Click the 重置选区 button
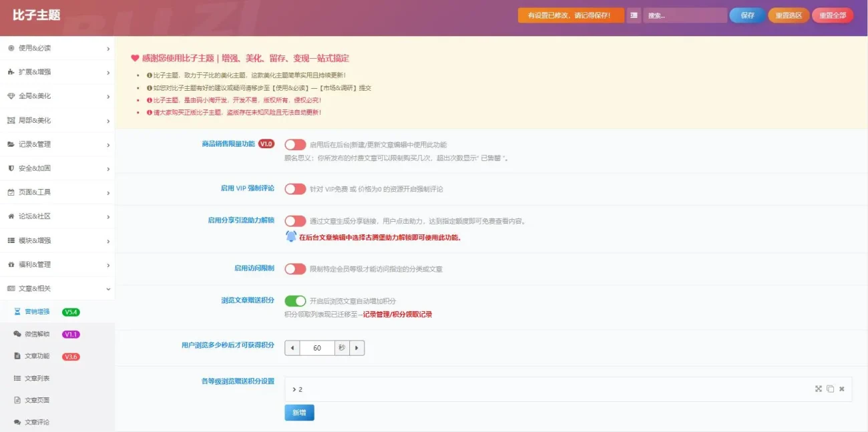The width and height of the screenshot is (868, 432). click(789, 15)
